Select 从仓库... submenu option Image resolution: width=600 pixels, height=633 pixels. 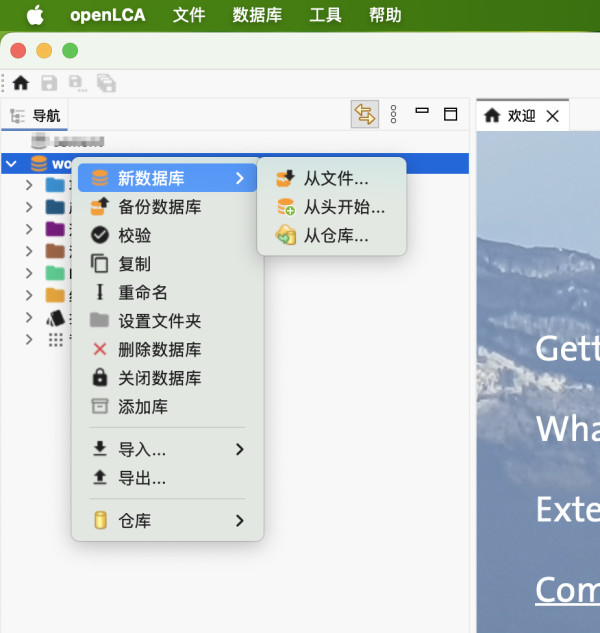(x=336, y=236)
